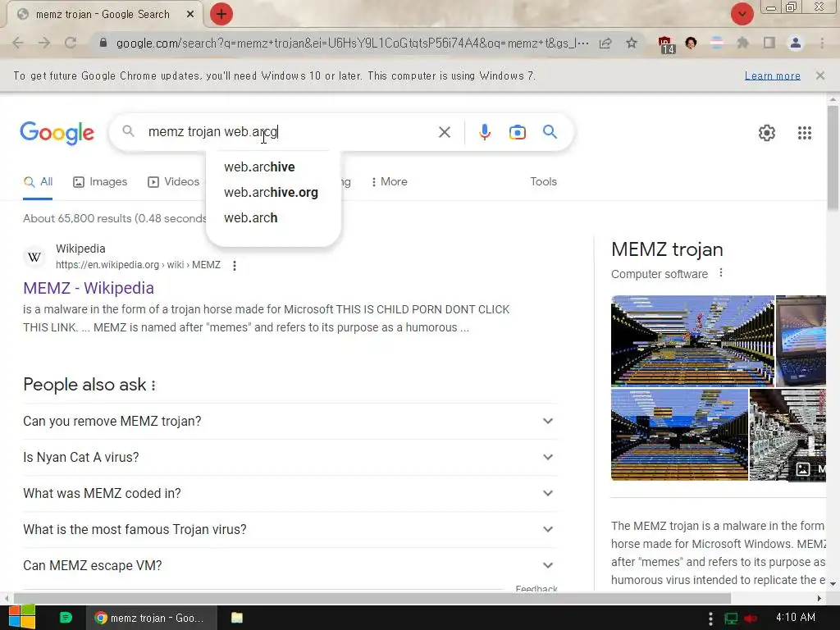Expand "What was MEMZ coded in?"

click(x=290, y=493)
